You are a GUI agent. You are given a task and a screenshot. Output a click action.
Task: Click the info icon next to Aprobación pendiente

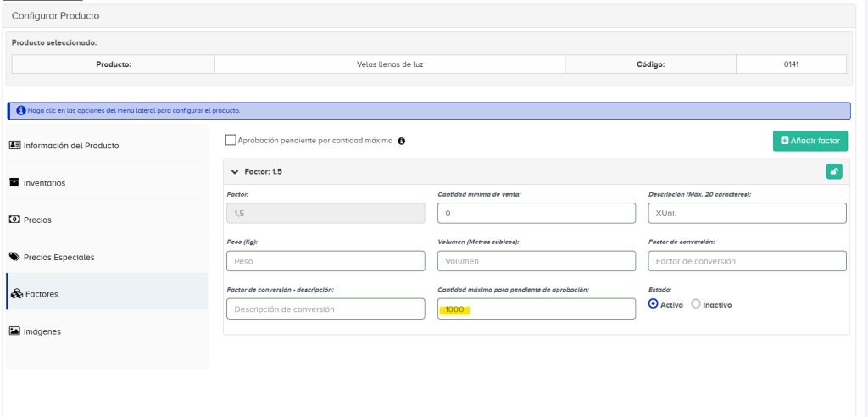(401, 142)
